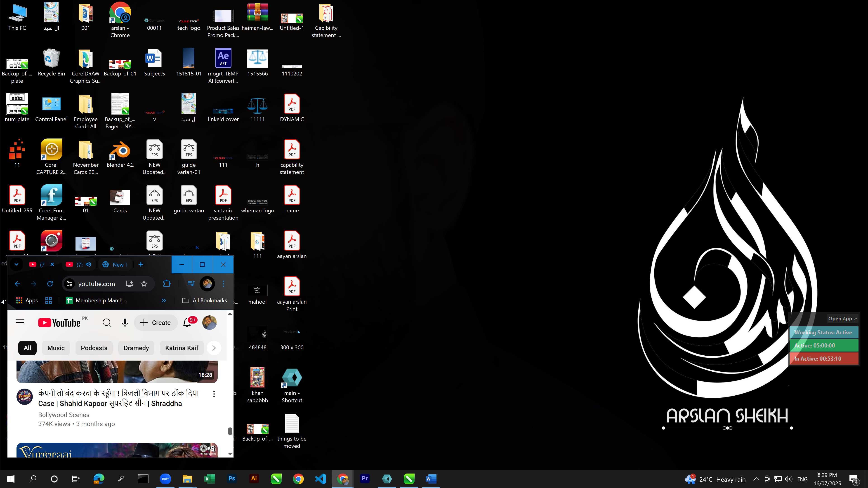Open Zoom from taskbar
Image resolution: width=868 pixels, height=488 pixels.
click(x=165, y=479)
